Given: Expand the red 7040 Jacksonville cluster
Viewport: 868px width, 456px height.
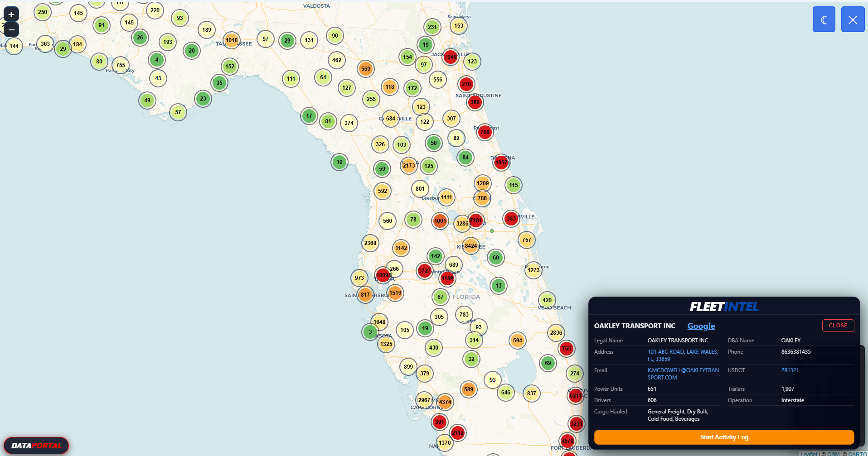Looking at the screenshot, I should point(450,57).
